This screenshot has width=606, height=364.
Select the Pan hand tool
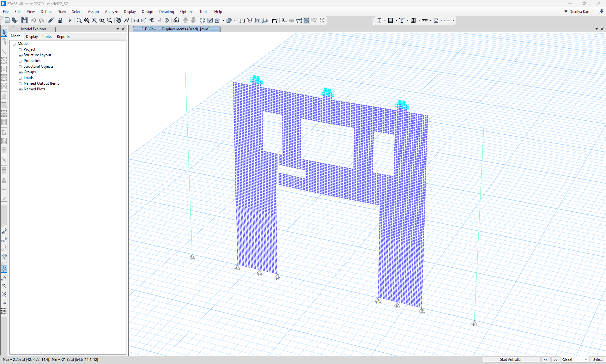coord(118,20)
